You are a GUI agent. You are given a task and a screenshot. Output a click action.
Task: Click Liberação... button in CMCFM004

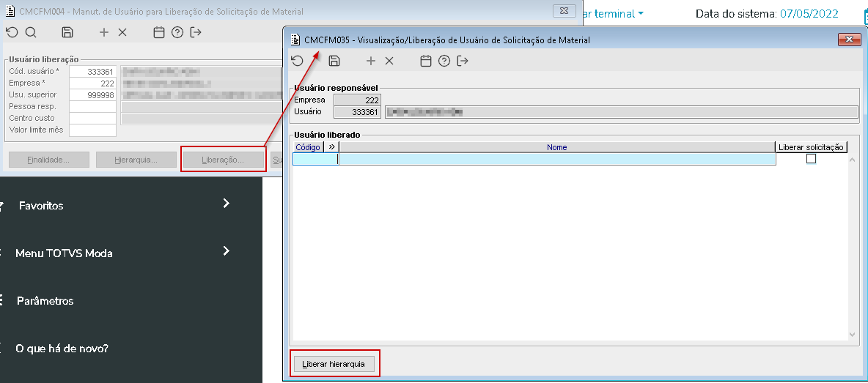tap(223, 160)
